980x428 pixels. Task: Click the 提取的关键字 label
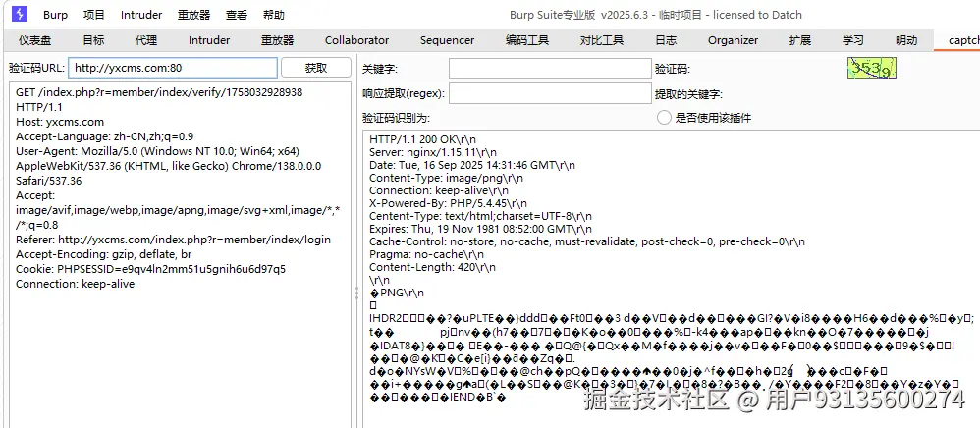tap(688, 94)
